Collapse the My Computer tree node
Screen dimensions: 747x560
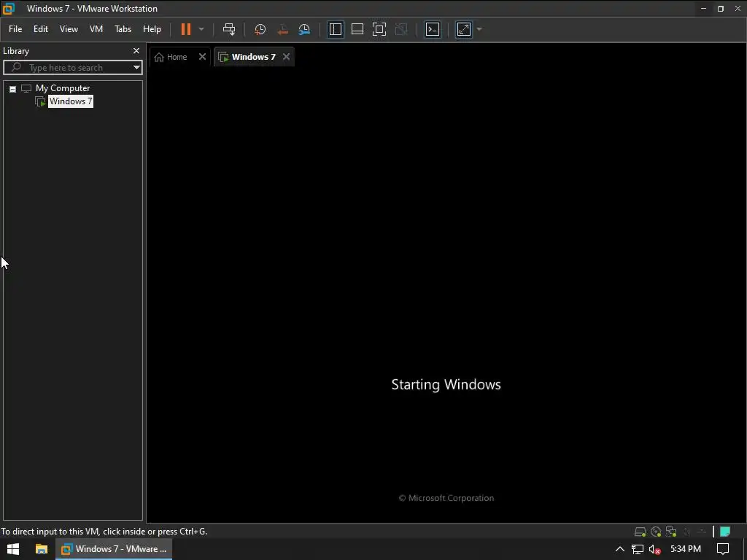[x=13, y=89]
